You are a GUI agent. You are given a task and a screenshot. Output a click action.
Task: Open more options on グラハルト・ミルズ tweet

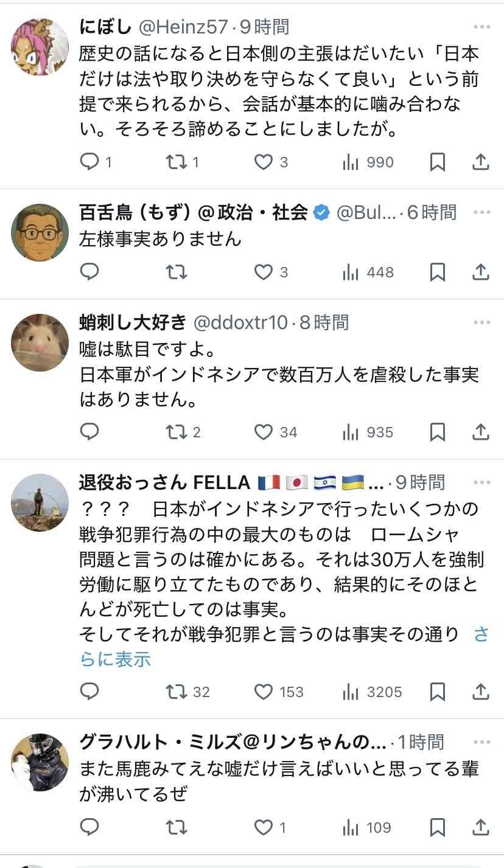click(481, 742)
